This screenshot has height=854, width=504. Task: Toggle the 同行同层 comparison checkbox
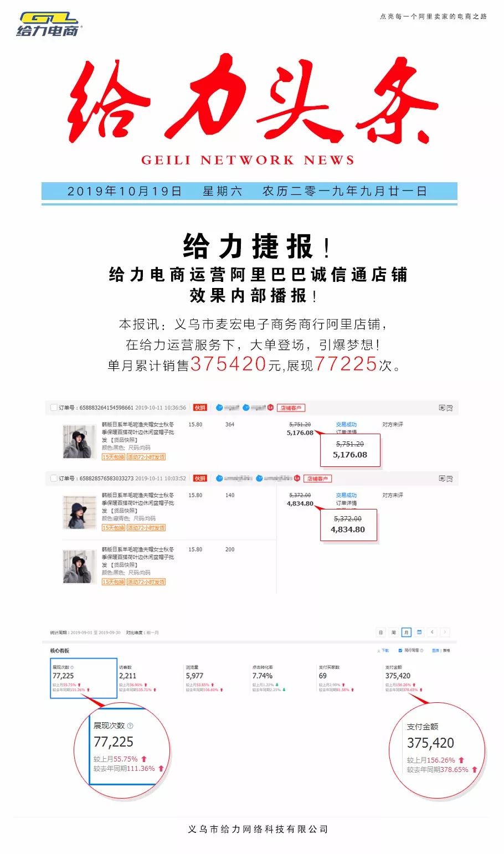pos(400,650)
